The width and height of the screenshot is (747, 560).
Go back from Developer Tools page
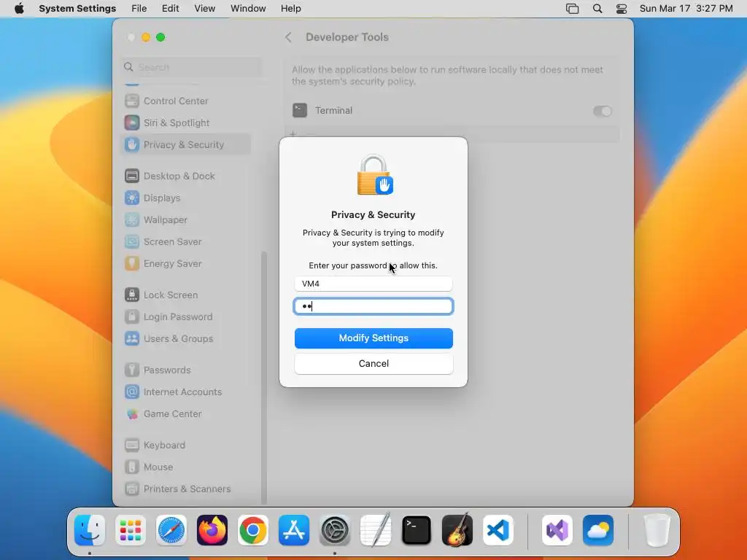pyautogui.click(x=288, y=37)
